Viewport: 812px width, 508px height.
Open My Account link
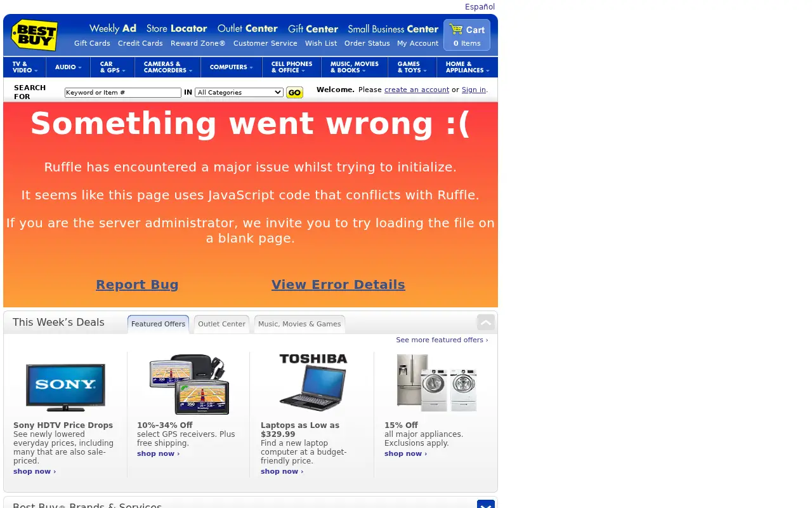click(417, 43)
